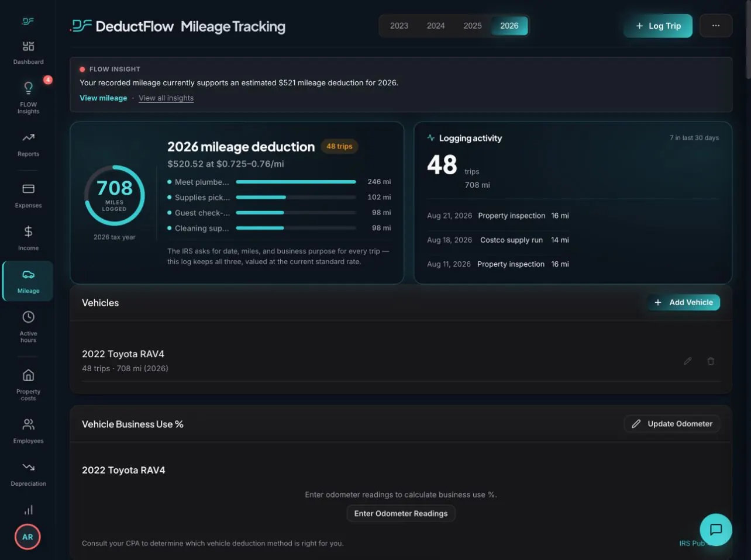Image resolution: width=751 pixels, height=560 pixels.
Task: Click the Meet plumber progress bar
Action: click(x=296, y=182)
